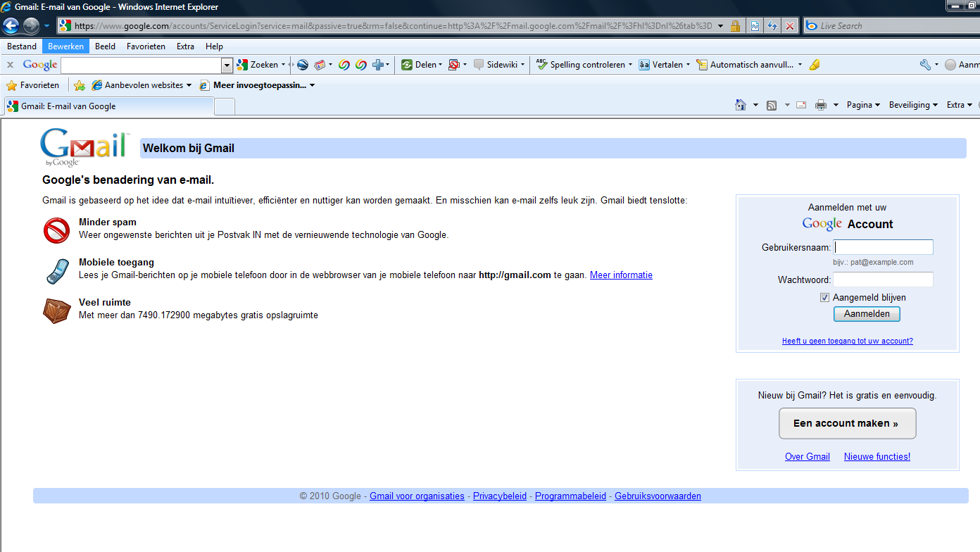
Task: Open the Extra menu in menu bar
Action: coord(185,46)
